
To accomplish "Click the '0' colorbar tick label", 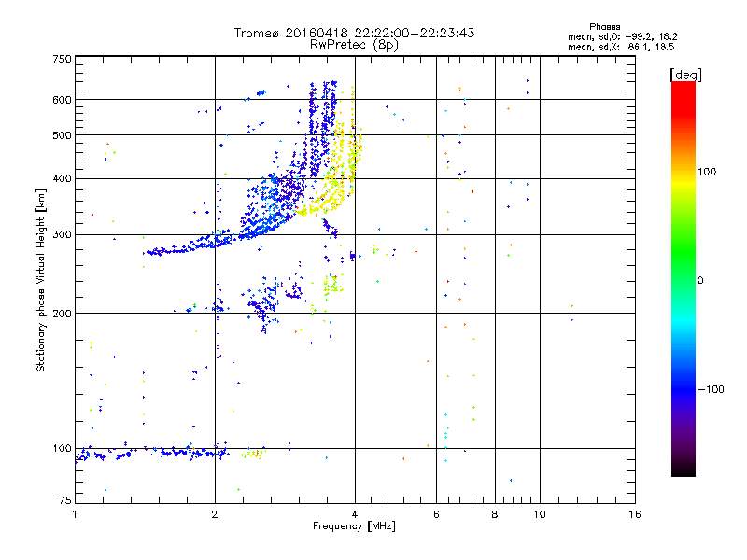I will tap(700, 281).
